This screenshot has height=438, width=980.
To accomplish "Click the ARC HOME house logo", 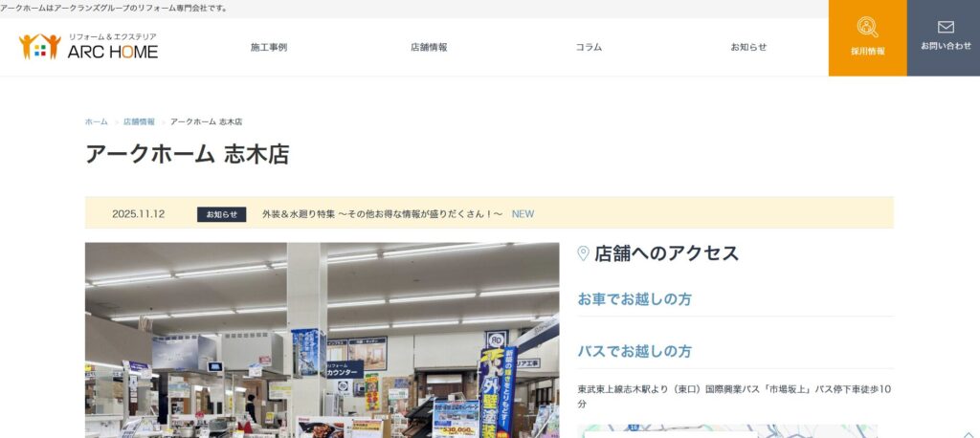I will pos(40,47).
